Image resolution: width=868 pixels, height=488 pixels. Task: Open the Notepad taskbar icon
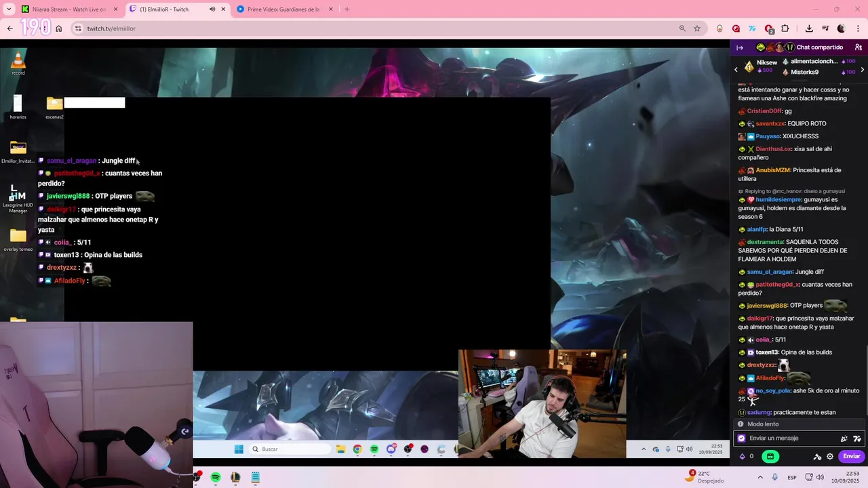pyautogui.click(x=256, y=477)
